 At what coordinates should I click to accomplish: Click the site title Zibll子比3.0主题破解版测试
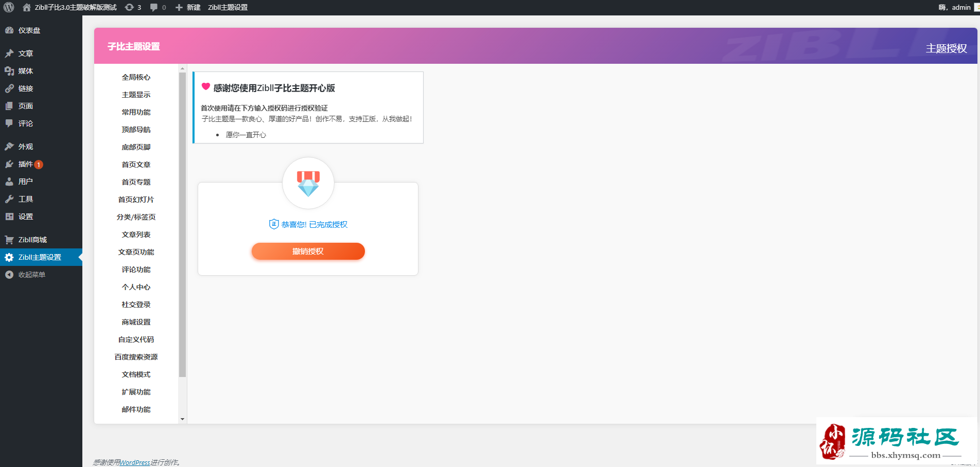pos(76,7)
